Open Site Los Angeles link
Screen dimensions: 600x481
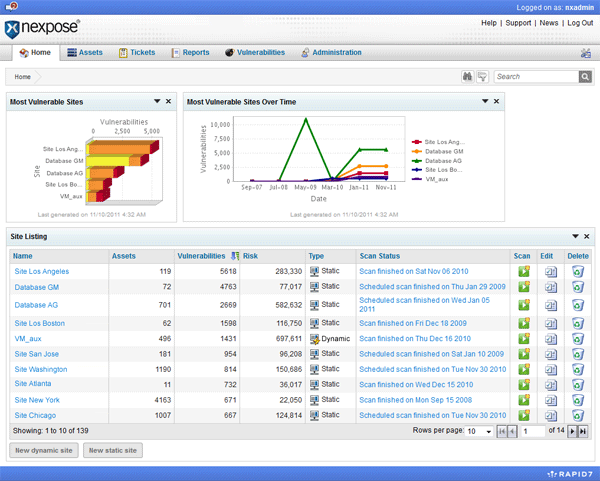click(x=42, y=271)
